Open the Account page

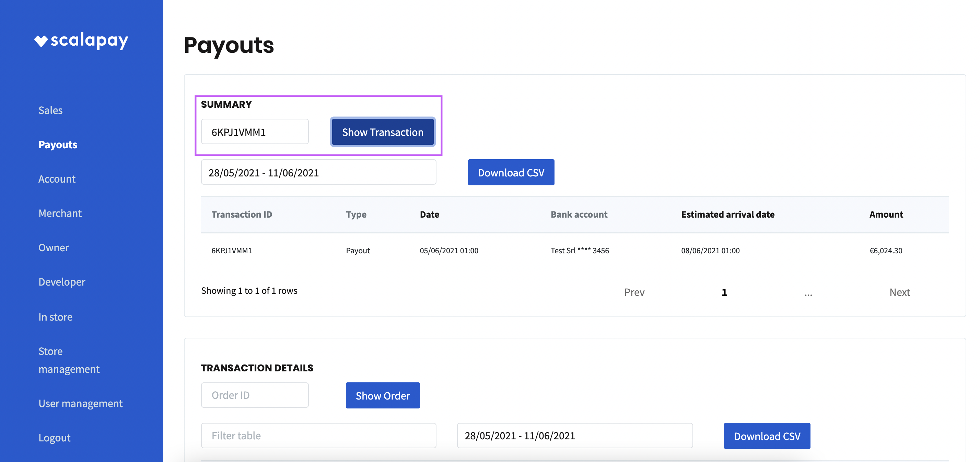(57, 179)
